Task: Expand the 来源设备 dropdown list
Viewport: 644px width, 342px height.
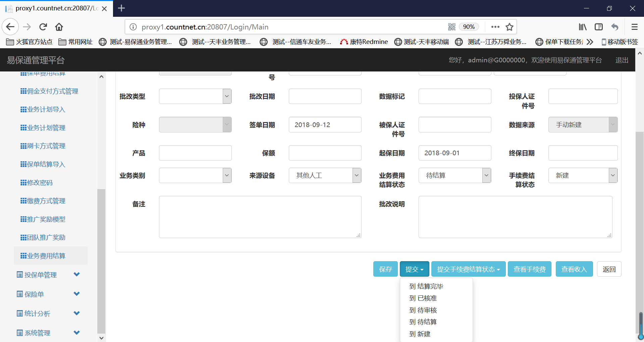Action: pos(325,175)
